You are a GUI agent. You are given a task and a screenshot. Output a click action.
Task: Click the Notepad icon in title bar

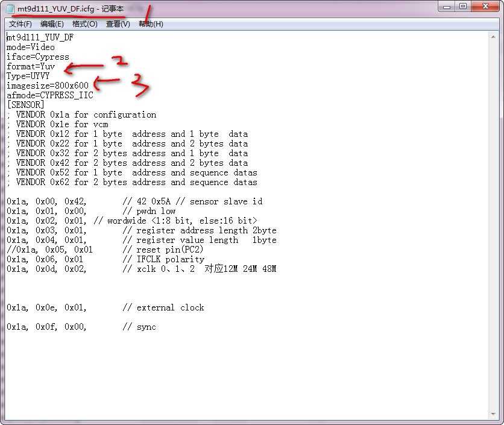(10, 8)
